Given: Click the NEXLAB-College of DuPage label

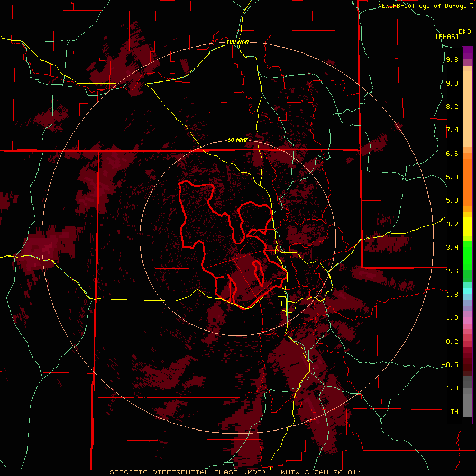Looking at the screenshot, I should tap(424, 6).
